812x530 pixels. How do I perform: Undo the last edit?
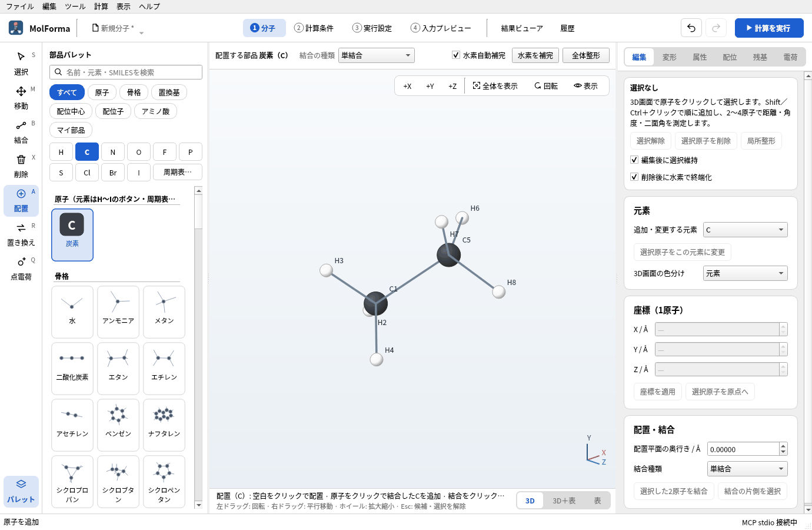(691, 28)
